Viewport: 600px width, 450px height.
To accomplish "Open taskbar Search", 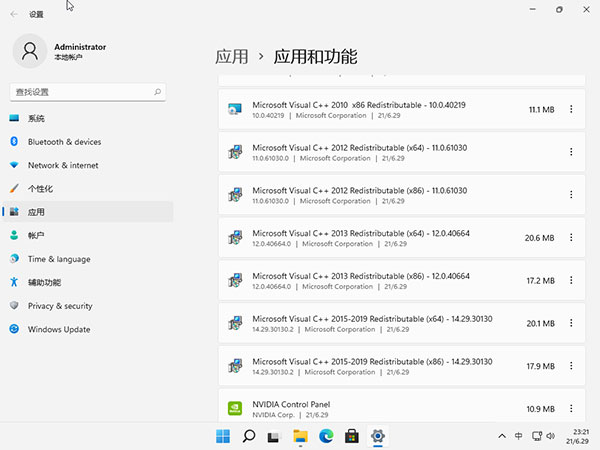I will [x=249, y=436].
